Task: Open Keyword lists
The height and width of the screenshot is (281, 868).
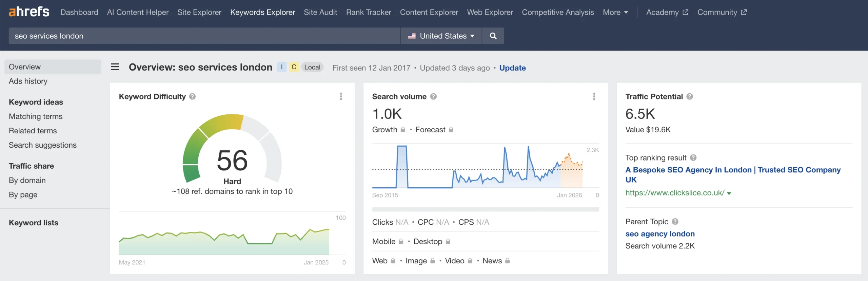Action: (34, 223)
